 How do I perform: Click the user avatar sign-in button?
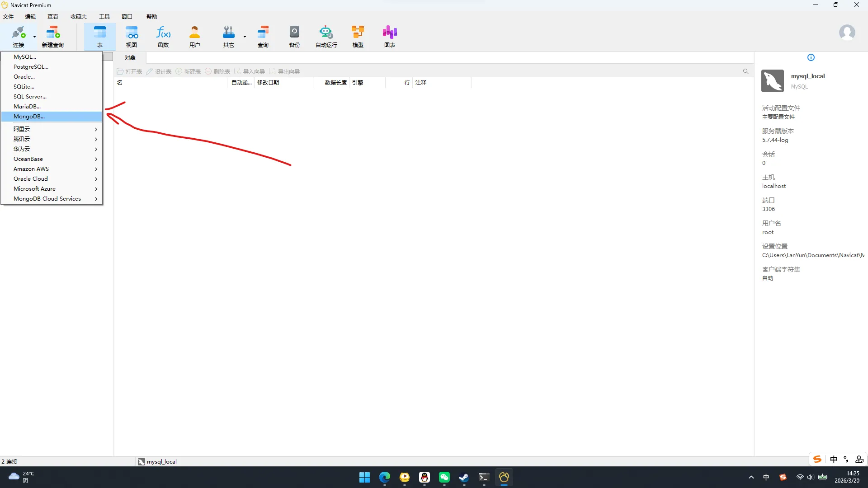pos(847,33)
